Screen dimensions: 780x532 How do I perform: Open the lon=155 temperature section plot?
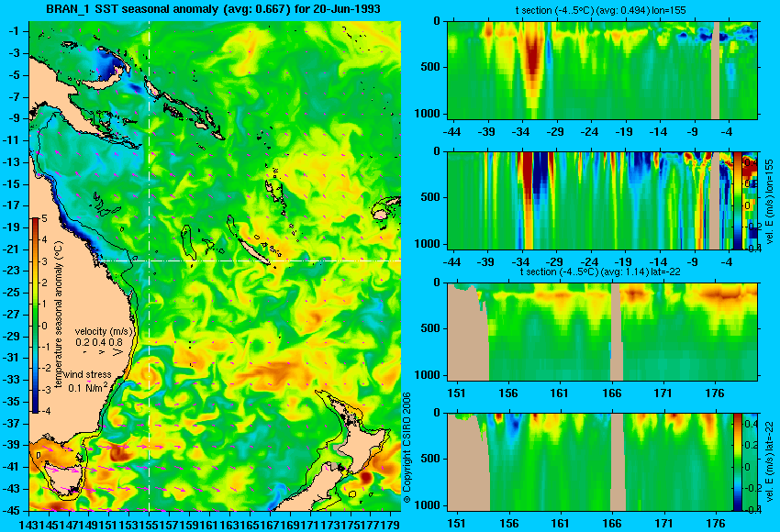coord(602,70)
